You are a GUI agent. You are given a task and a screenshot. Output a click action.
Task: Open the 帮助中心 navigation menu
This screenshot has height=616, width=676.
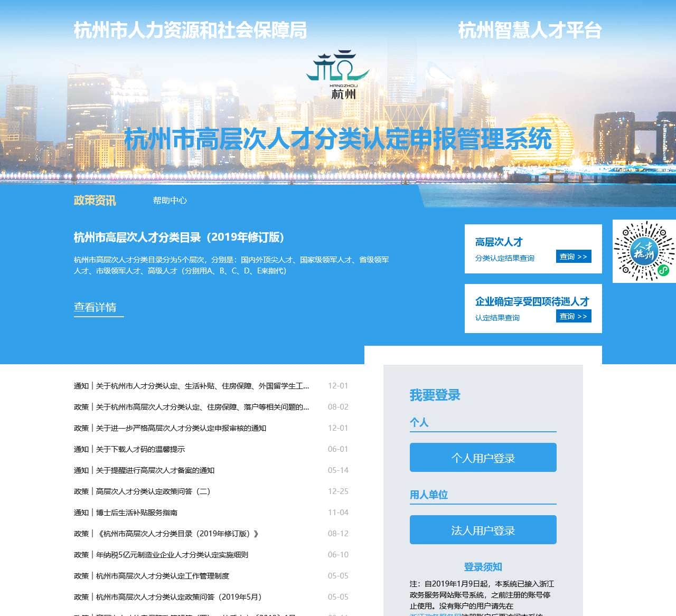(170, 201)
